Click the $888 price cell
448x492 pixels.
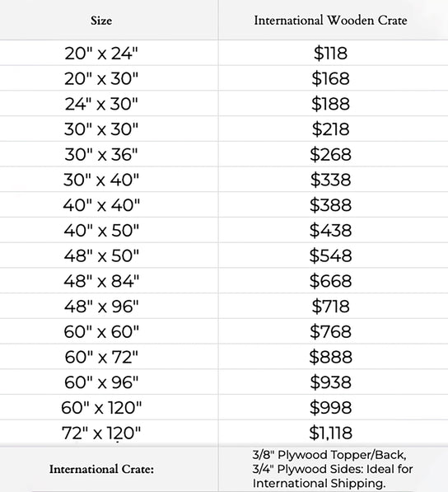[x=330, y=358]
